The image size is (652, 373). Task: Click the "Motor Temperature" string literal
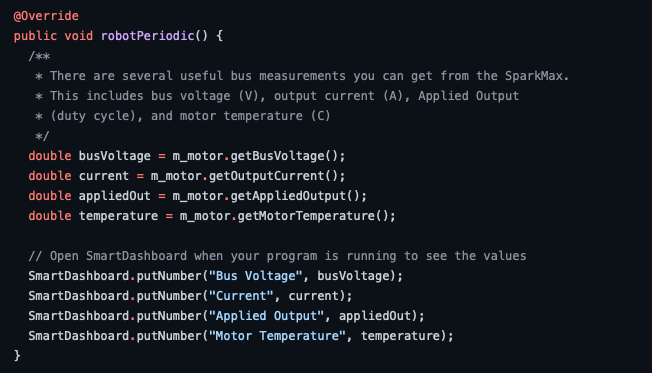tap(277, 336)
